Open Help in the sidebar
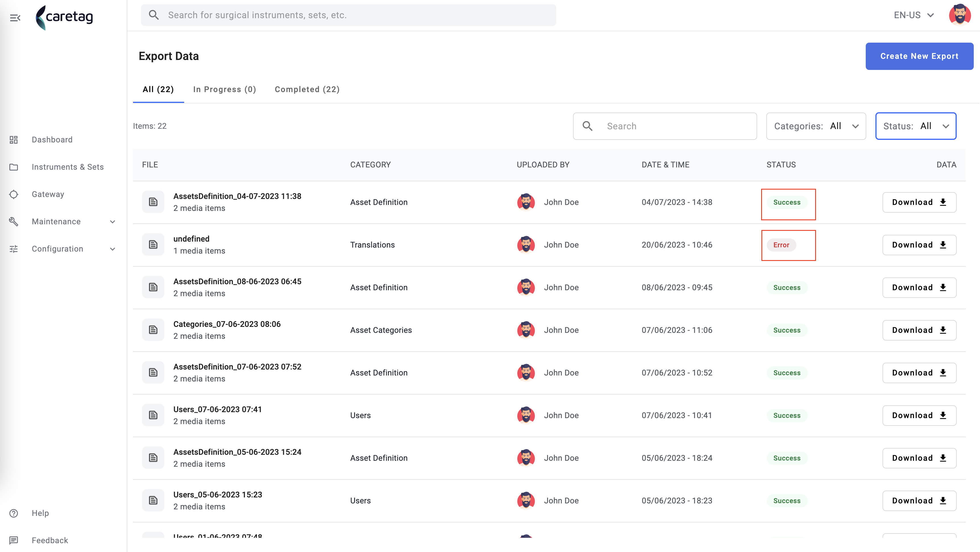 [x=40, y=513]
